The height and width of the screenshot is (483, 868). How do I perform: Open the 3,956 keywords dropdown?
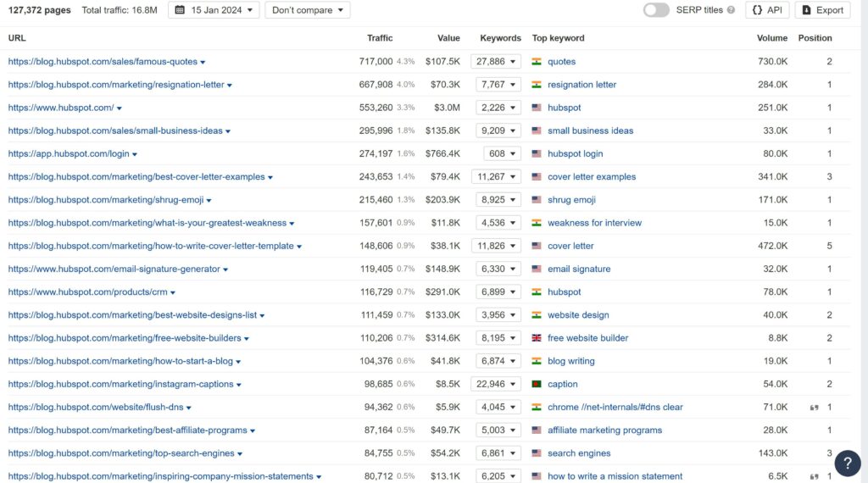(498, 315)
